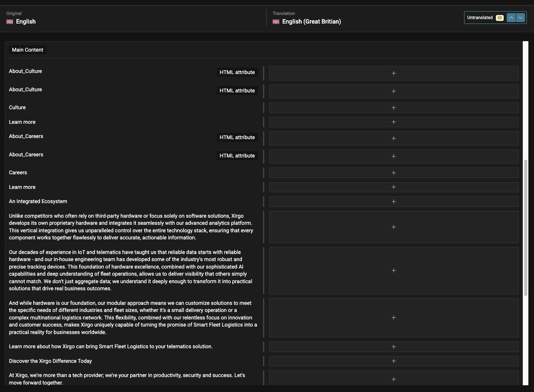Add translation for 'Our decades of experience' paragraph
This screenshot has width=534, height=392.
[x=394, y=270]
